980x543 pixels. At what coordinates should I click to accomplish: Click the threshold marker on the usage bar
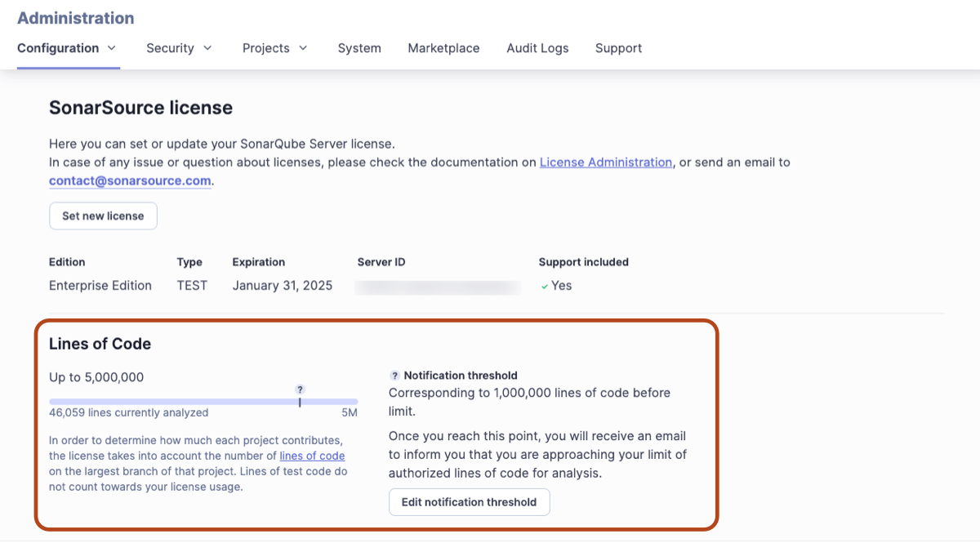(x=299, y=402)
